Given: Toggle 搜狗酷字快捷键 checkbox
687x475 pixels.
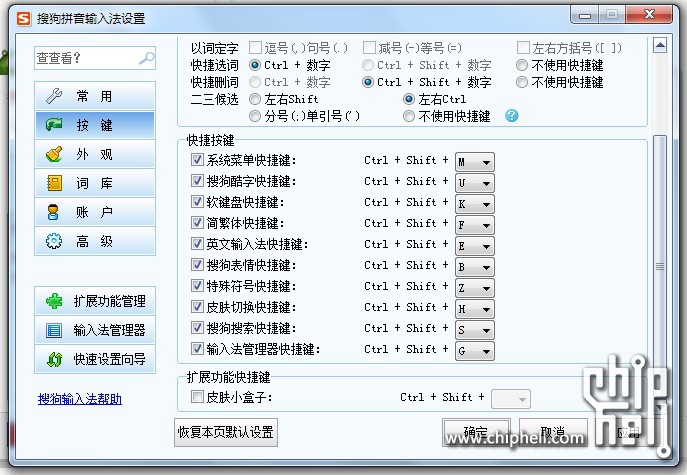Looking at the screenshot, I should pyautogui.click(x=197, y=181).
